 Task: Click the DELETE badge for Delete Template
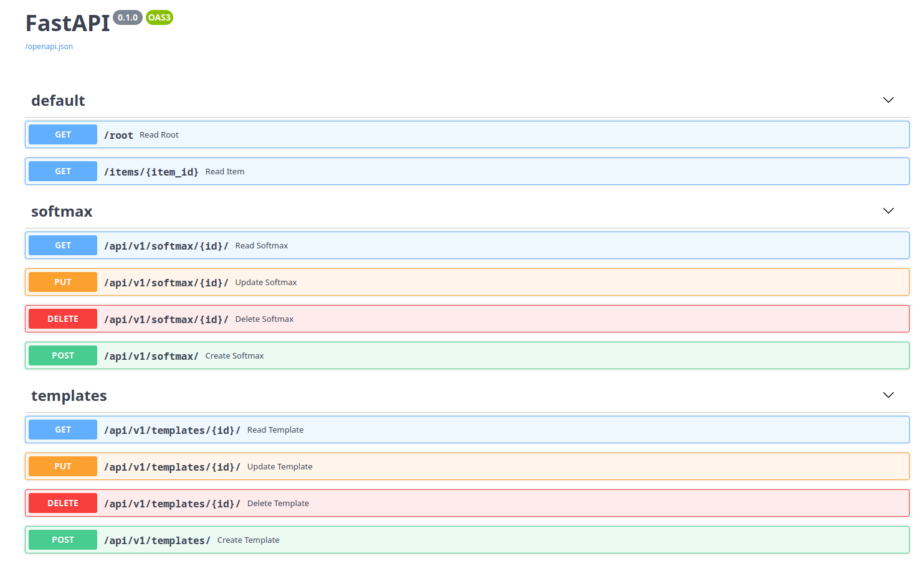point(62,502)
